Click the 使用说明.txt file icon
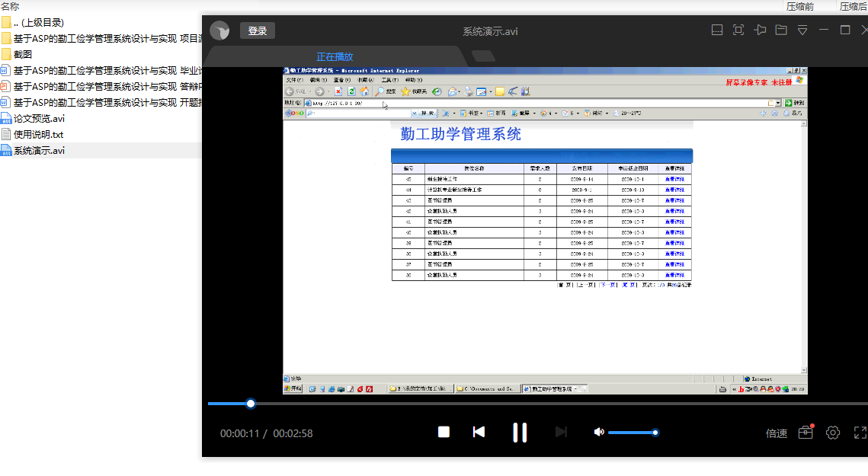The width and height of the screenshot is (868, 476). pyautogui.click(x=6, y=135)
